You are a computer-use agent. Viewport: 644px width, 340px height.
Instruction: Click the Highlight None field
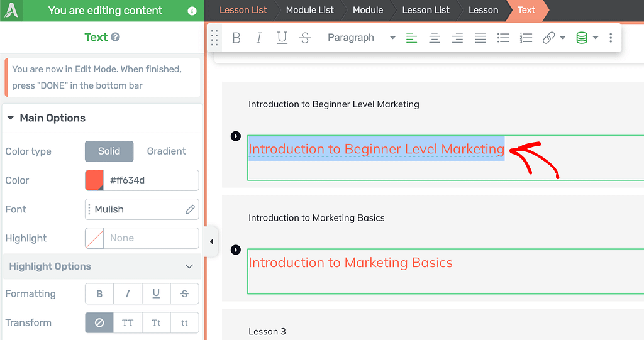click(x=151, y=238)
